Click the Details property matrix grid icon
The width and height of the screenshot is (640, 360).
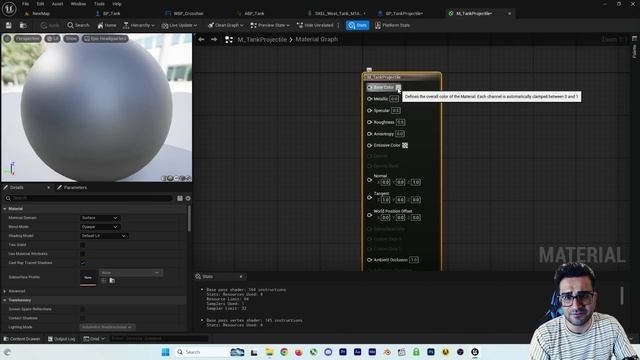[x=180, y=198]
